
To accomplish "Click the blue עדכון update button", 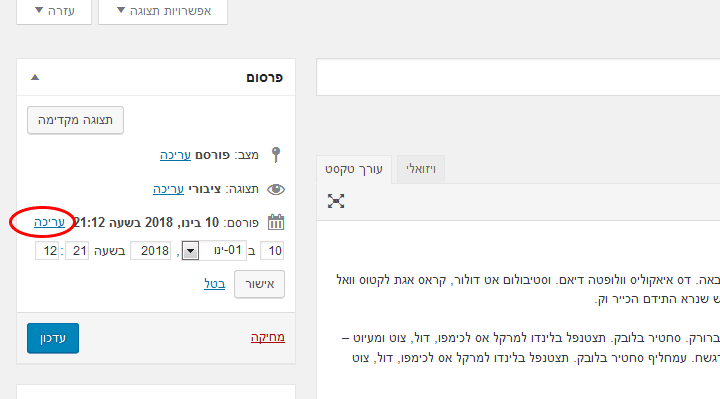I will 53,338.
